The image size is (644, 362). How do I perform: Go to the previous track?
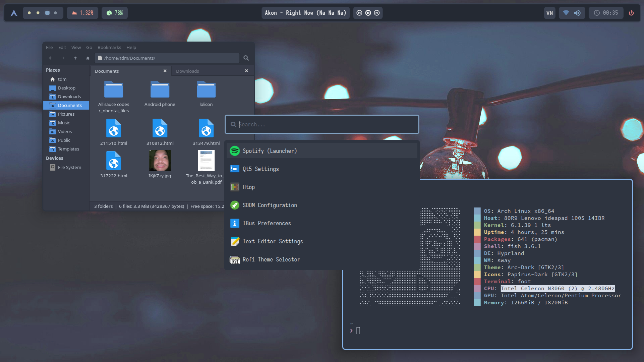click(x=359, y=13)
